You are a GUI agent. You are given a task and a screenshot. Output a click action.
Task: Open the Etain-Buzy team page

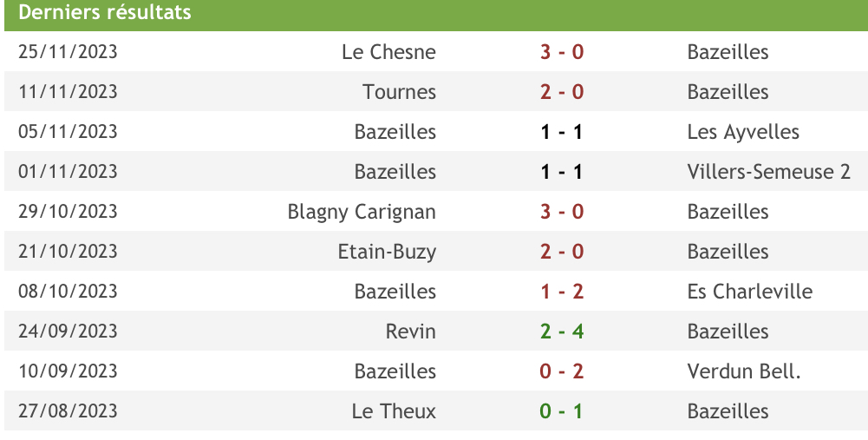pyautogui.click(x=387, y=252)
